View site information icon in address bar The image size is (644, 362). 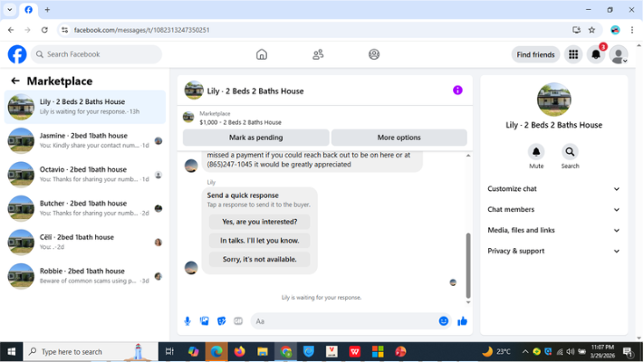[x=64, y=30]
